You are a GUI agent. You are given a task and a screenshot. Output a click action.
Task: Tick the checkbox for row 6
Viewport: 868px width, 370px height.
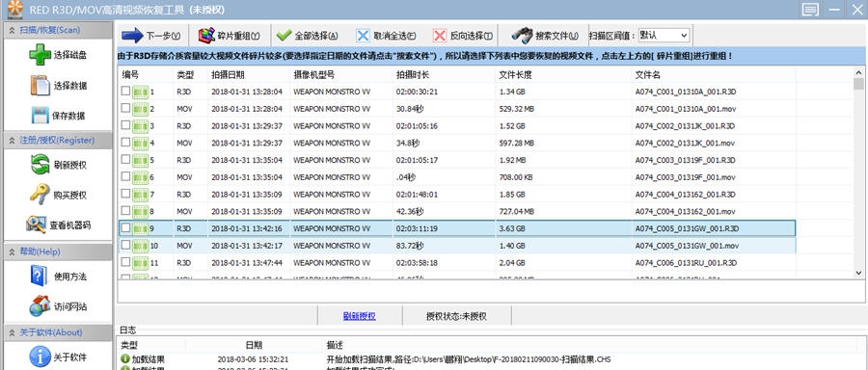coord(125,176)
